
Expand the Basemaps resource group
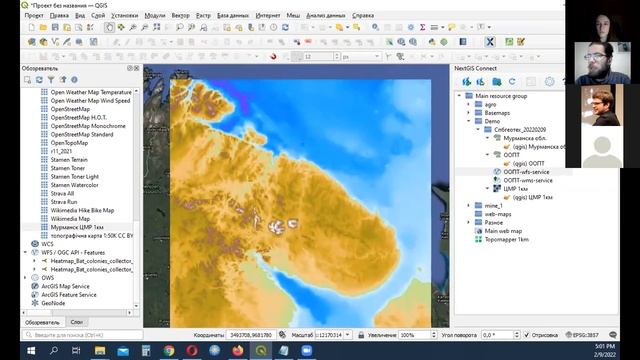[469, 113]
